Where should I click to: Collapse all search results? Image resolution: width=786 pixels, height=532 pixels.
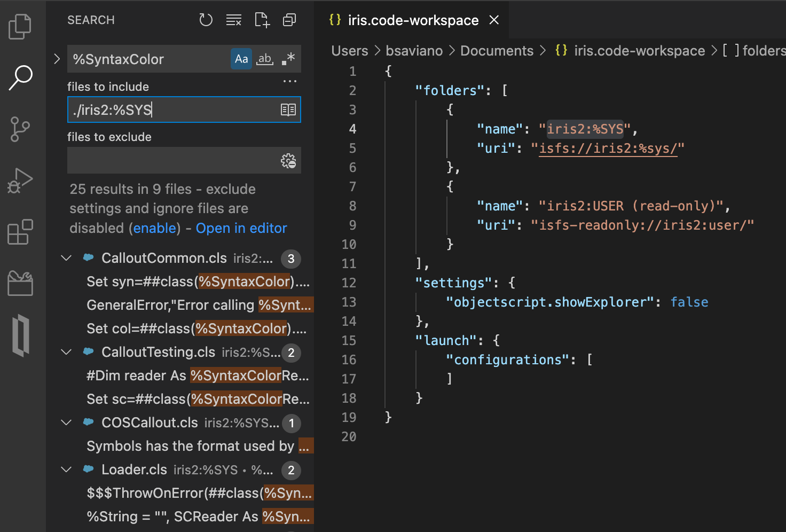pyautogui.click(x=289, y=19)
